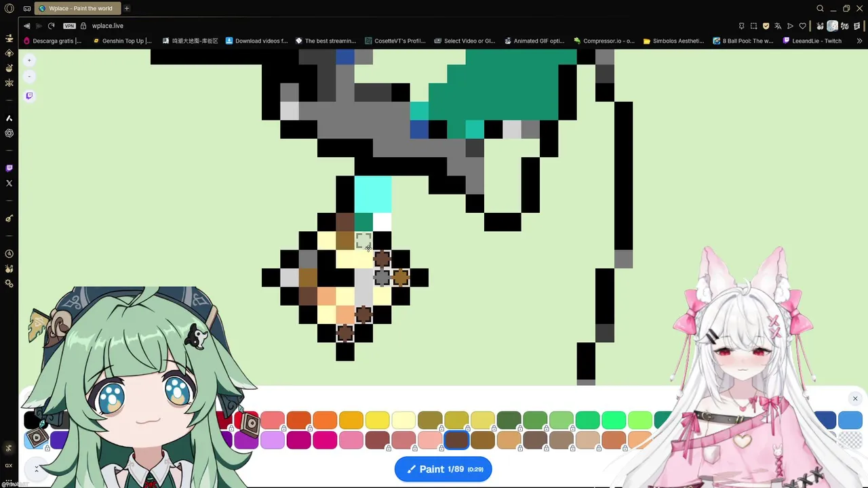Viewport: 868px width, 488px height.
Task: Select the bright spring green swatch
Action: [614, 420]
